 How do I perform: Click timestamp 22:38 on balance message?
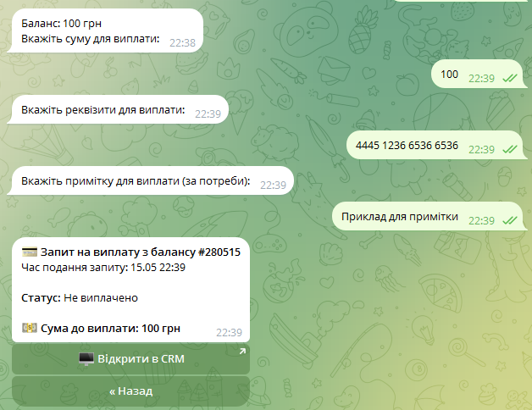pos(182,42)
